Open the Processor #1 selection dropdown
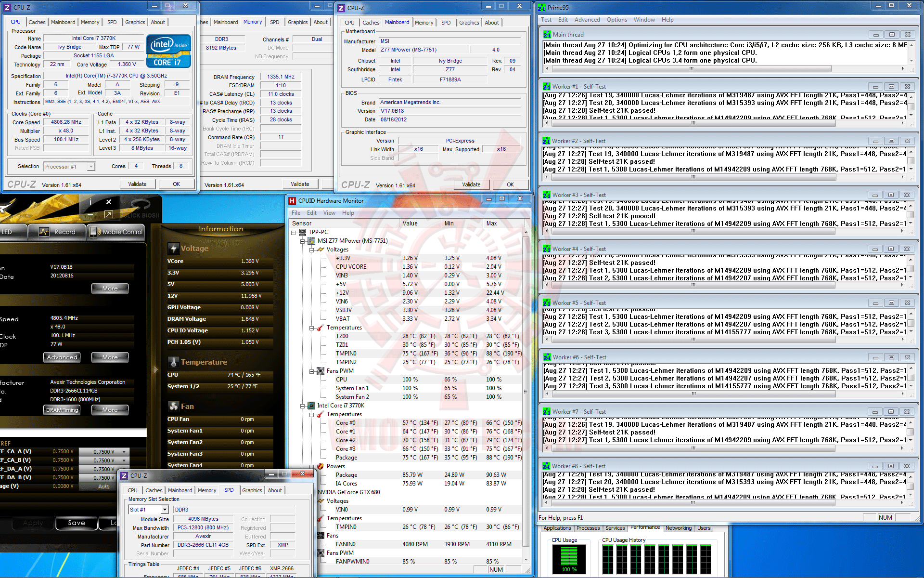The width and height of the screenshot is (924, 578). coord(90,167)
